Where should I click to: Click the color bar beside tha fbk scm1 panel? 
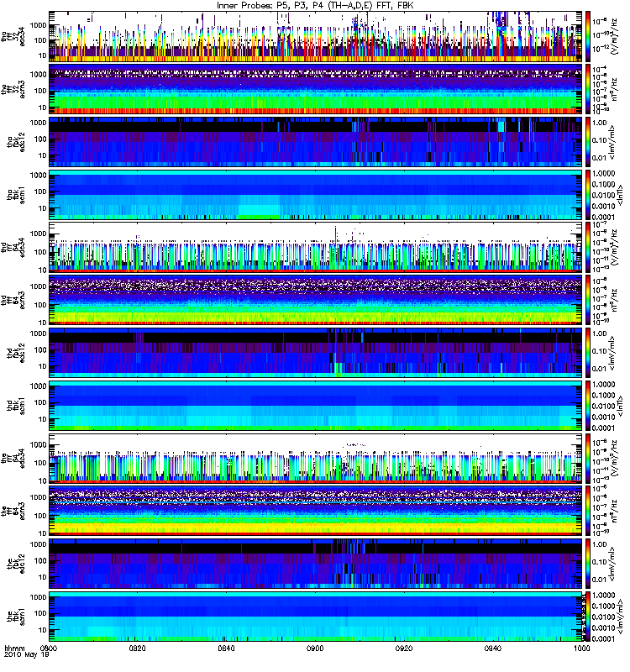pos(589,195)
